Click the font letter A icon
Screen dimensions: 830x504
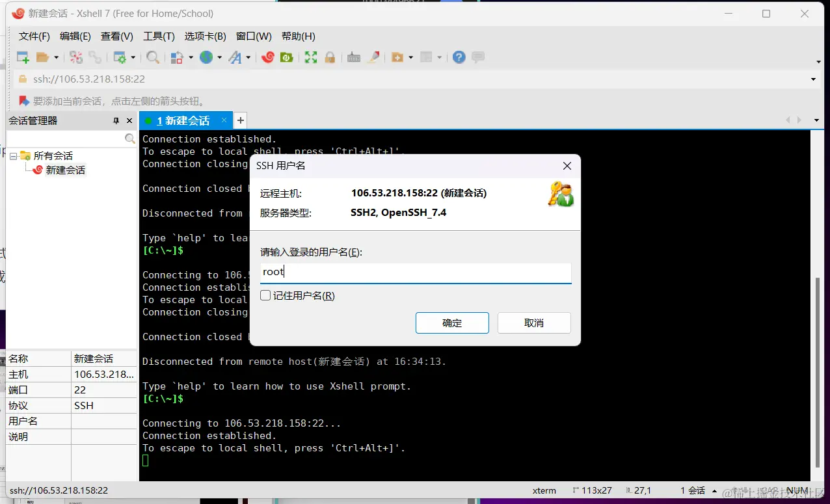(235, 57)
